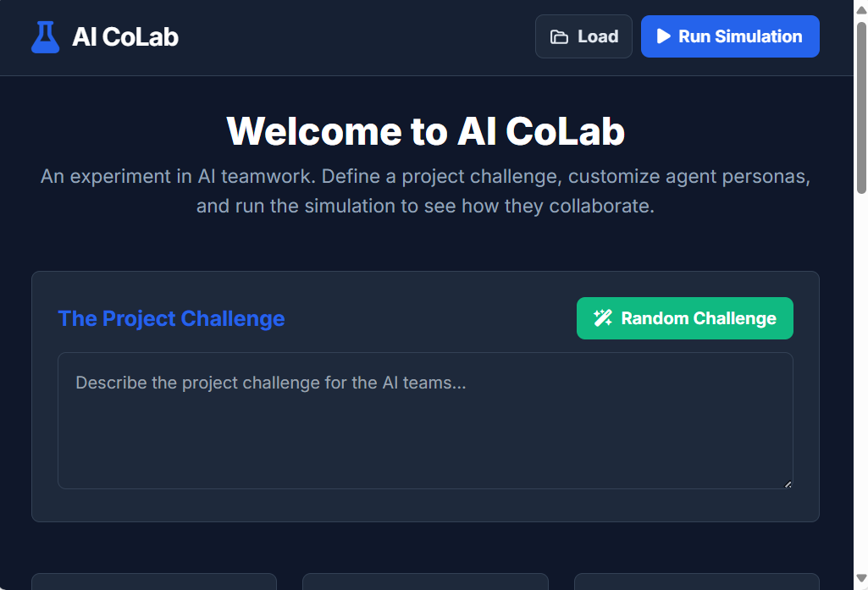Click the subtitle paragraph about AI teamwork

tap(425, 191)
